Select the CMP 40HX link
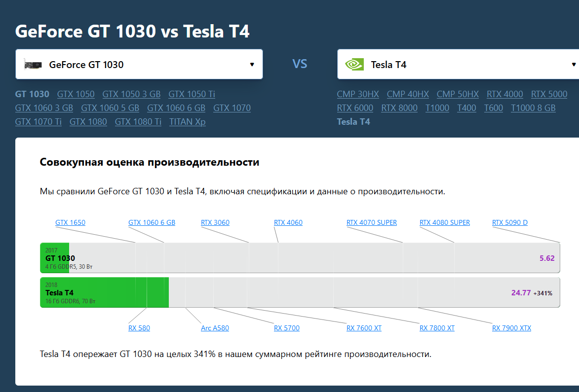 click(408, 94)
